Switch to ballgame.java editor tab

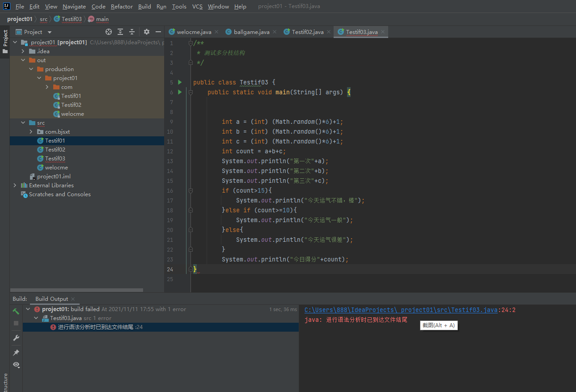[251, 32]
